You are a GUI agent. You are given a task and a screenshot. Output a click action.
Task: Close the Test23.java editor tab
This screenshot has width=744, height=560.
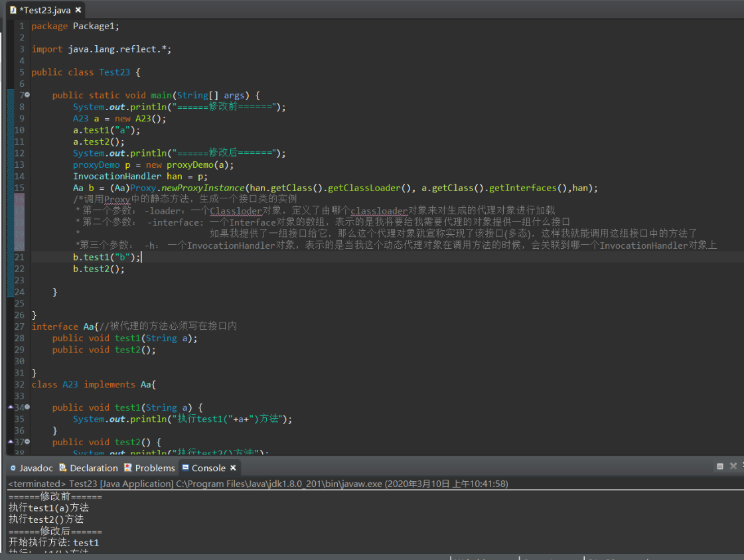[78, 10]
